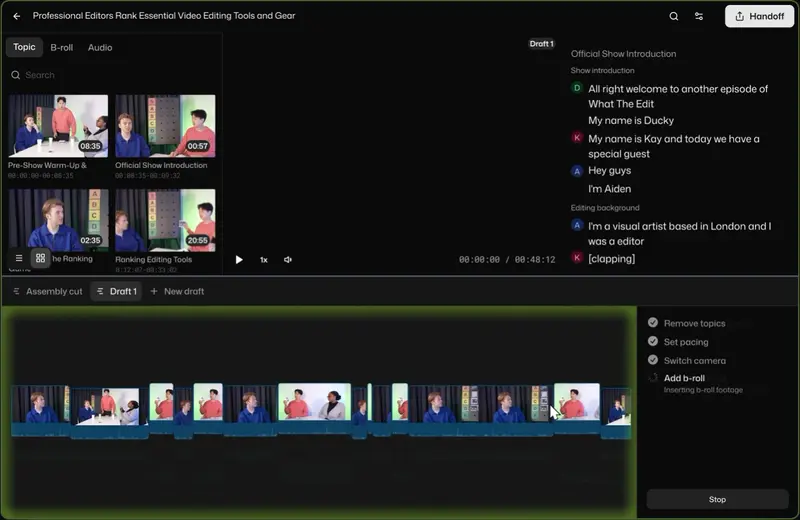Open search with the magnifier icon

pos(673,16)
